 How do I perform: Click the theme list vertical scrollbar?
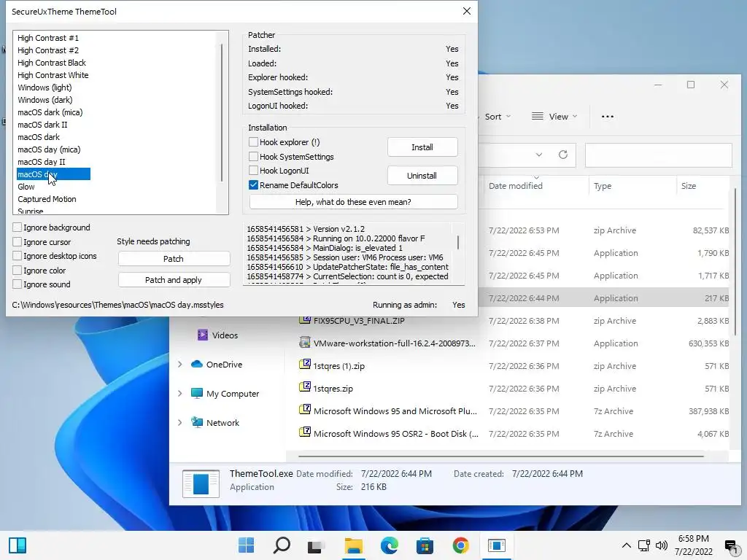222,113
